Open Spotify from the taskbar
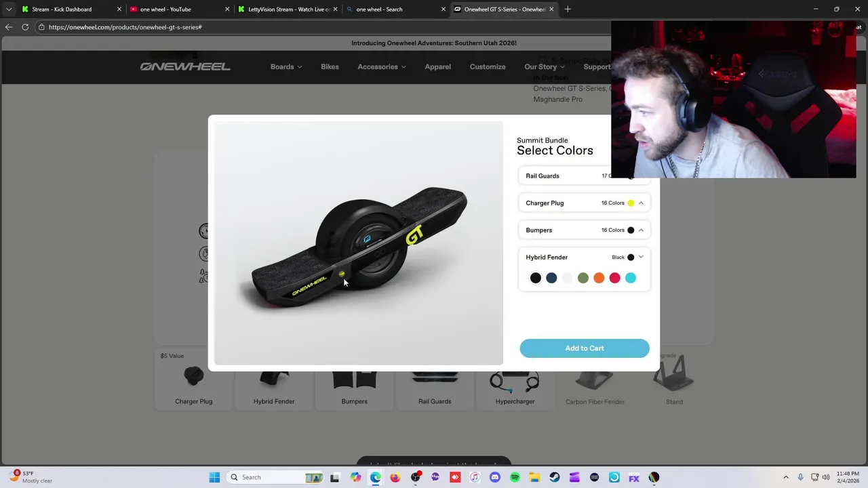The height and width of the screenshot is (488, 868). click(x=515, y=477)
